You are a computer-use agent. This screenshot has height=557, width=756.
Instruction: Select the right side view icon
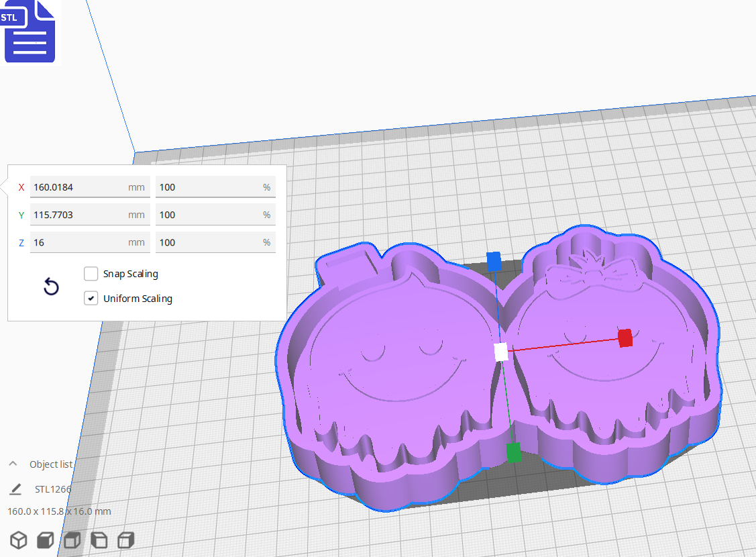coord(125,540)
